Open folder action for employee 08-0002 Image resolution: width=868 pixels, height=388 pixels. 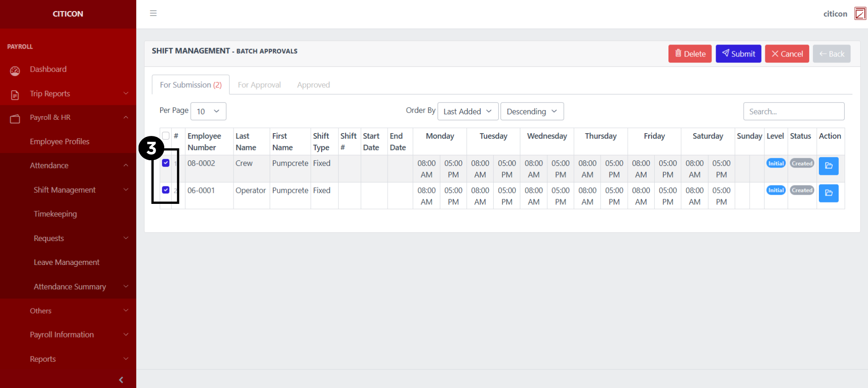(828, 166)
